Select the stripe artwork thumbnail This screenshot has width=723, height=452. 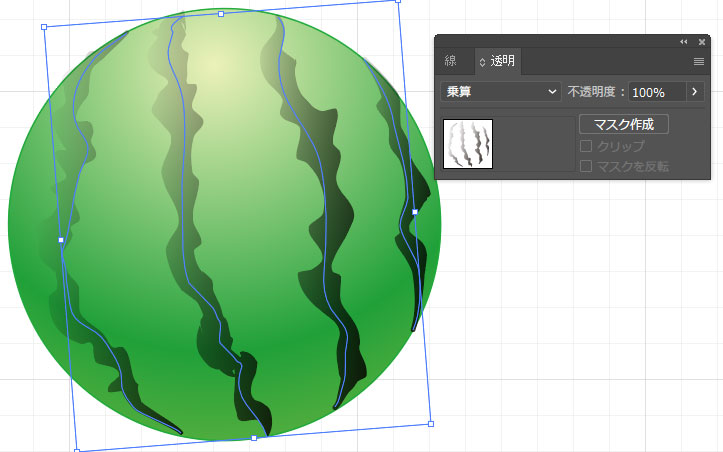tap(468, 144)
